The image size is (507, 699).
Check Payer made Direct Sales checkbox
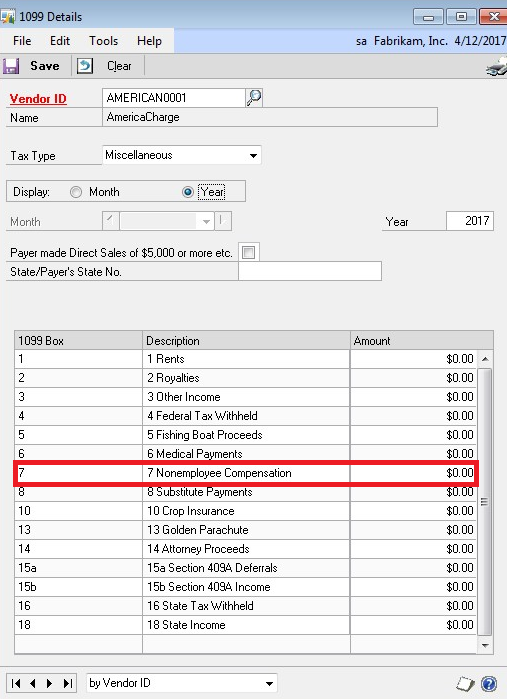(x=248, y=252)
